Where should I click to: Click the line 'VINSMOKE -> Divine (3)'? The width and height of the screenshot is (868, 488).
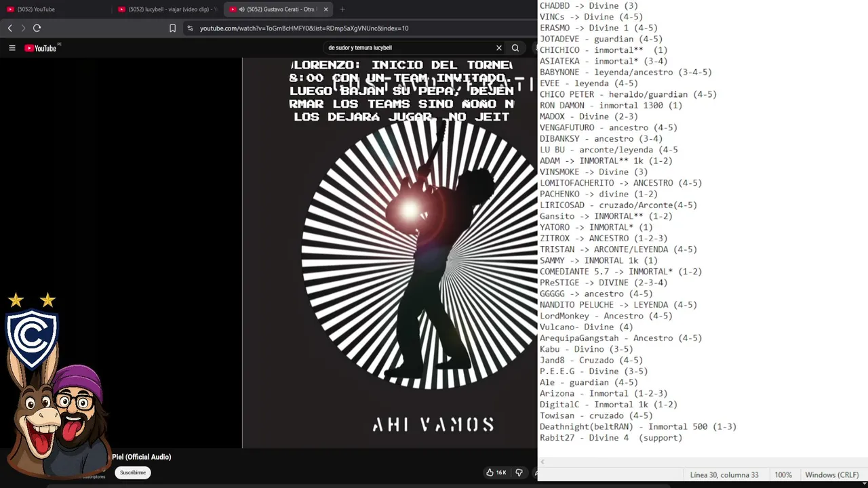pyautogui.click(x=594, y=171)
